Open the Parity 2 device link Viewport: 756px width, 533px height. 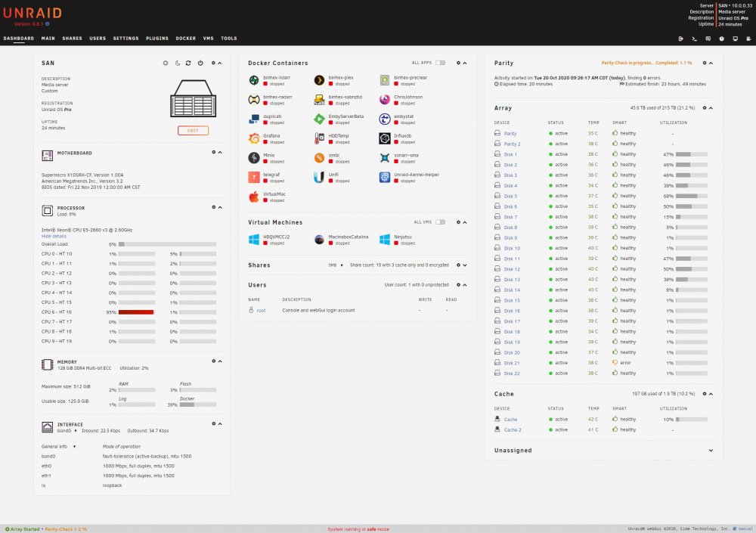pos(512,144)
